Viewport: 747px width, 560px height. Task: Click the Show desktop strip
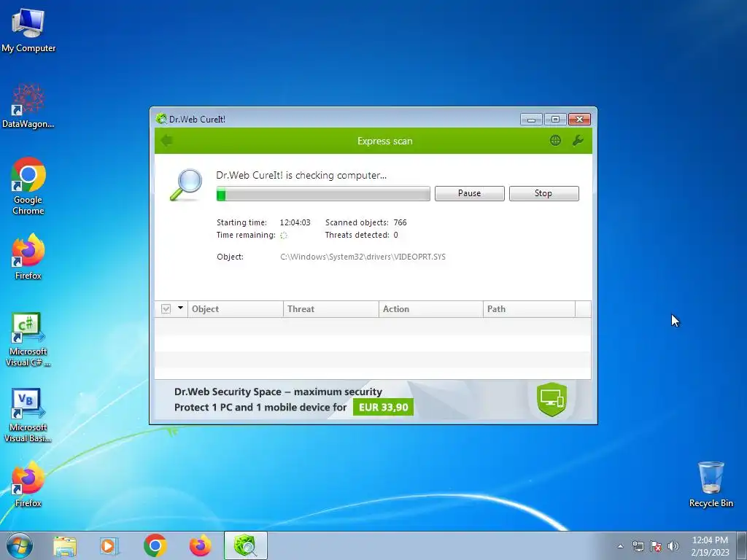[743, 545]
